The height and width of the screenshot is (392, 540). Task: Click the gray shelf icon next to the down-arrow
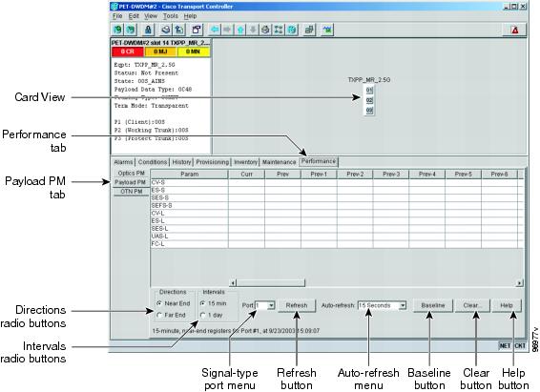[x=265, y=30]
